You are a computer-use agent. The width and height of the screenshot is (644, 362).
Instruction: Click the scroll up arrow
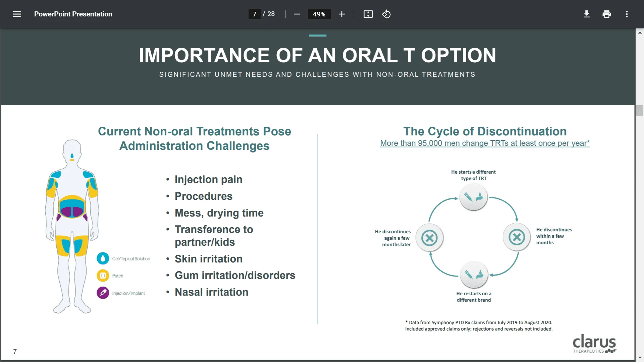coord(640,33)
